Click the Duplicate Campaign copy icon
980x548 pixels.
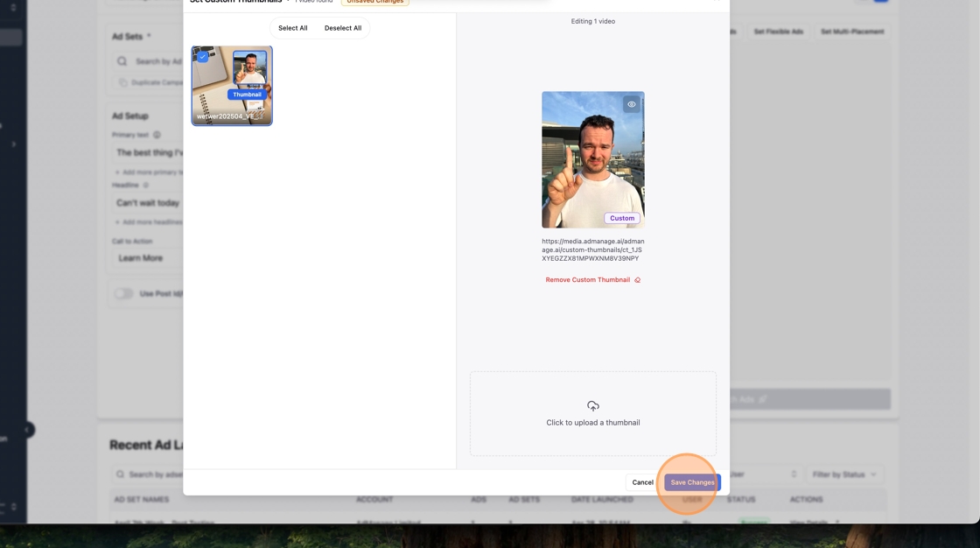coord(122,82)
